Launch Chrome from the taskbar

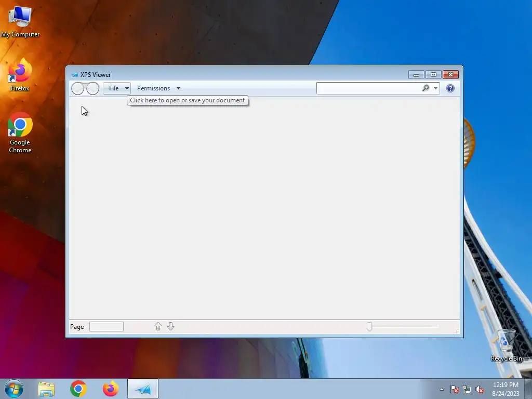click(78, 389)
